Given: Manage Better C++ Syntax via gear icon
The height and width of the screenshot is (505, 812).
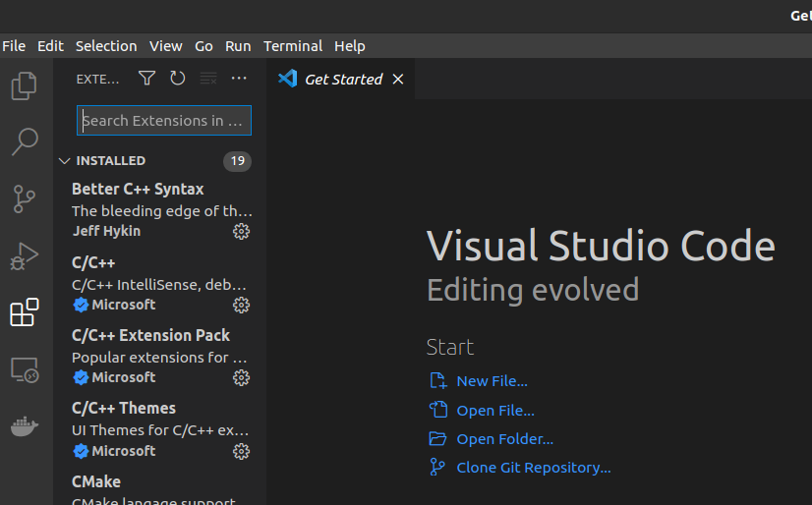Looking at the screenshot, I should point(241,231).
